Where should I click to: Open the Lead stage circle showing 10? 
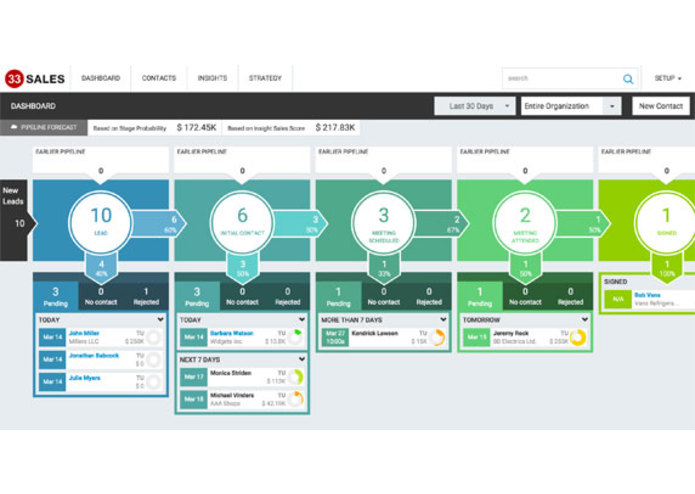coord(101,222)
